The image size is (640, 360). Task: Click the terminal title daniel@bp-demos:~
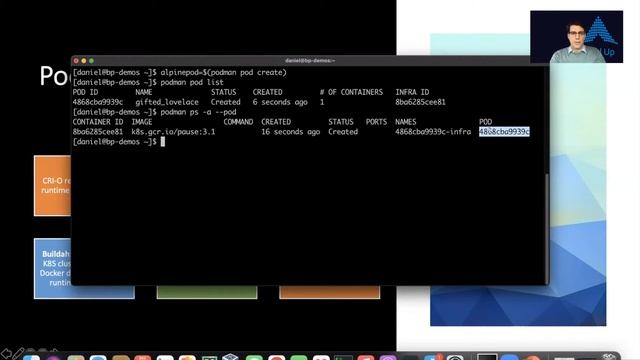(310, 60)
